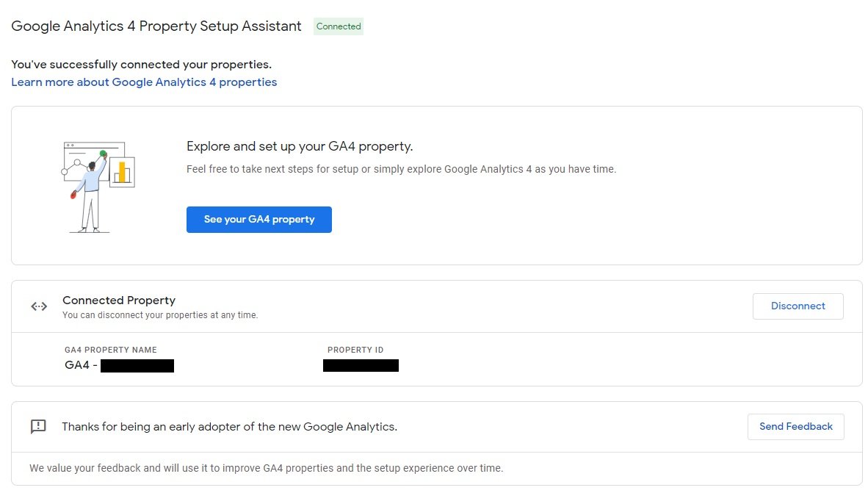Screen dimensions: 868x493
Task: Click the 'disconnect at any time' subtitle
Action: 160,315
